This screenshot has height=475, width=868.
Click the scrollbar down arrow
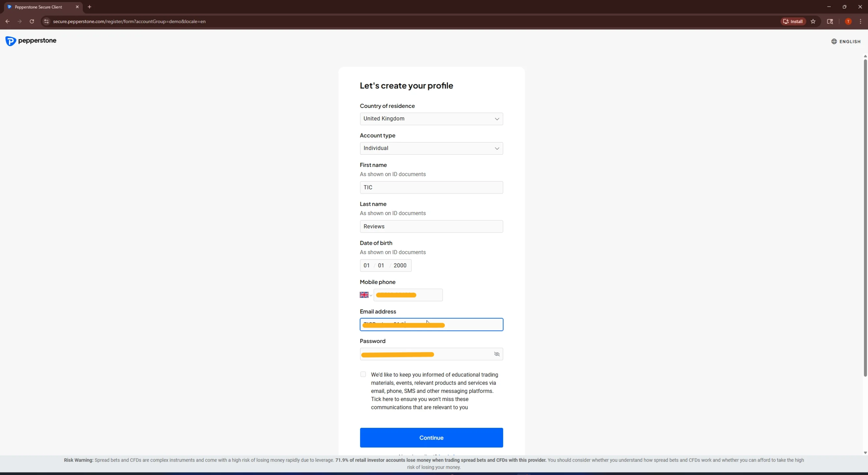(x=865, y=453)
